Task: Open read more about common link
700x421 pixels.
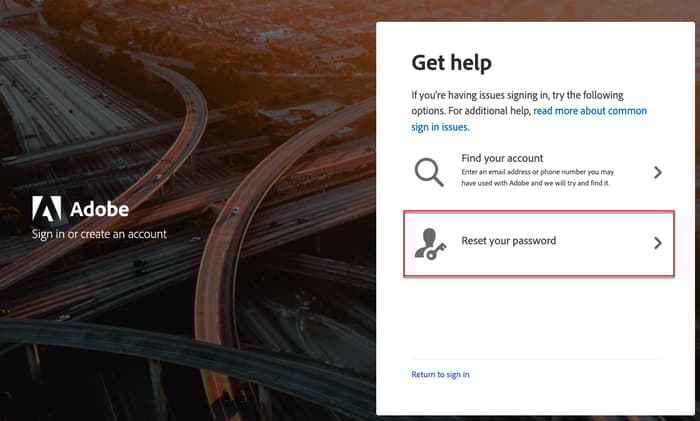Action: [x=590, y=111]
